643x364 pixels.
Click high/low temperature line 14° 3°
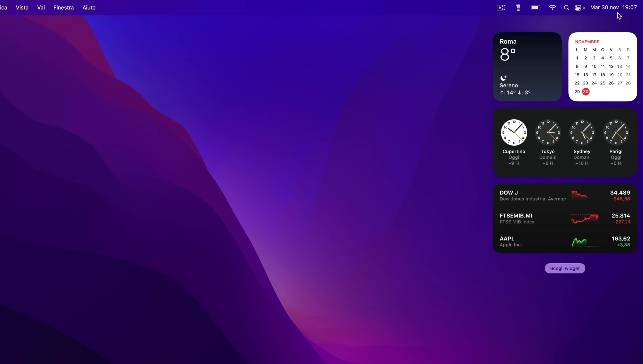(515, 93)
